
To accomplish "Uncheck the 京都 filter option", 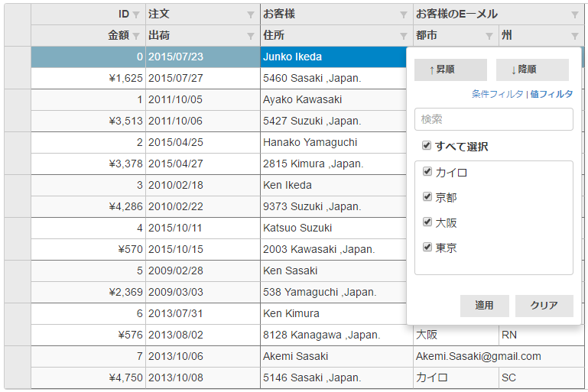I will tap(428, 197).
